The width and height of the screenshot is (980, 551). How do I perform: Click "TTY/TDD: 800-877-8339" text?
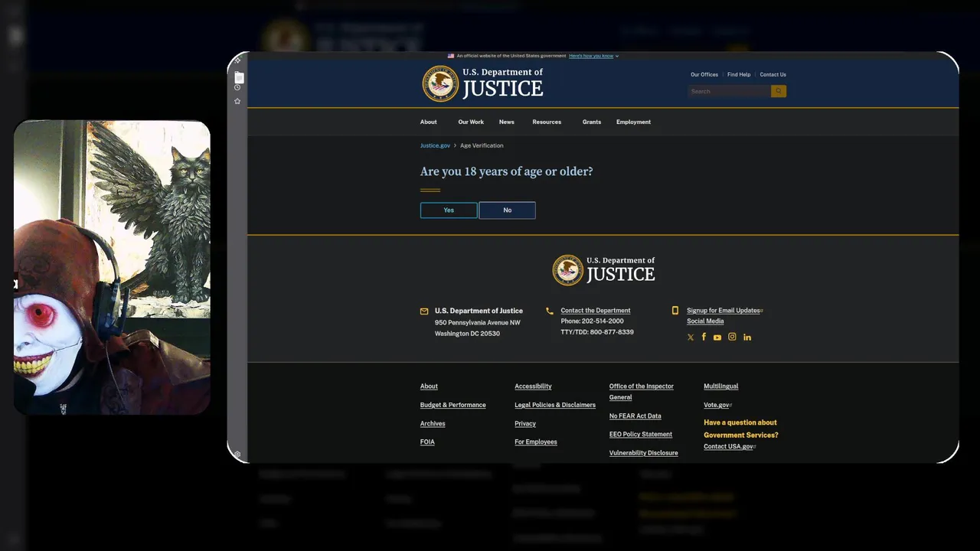pyautogui.click(x=597, y=332)
